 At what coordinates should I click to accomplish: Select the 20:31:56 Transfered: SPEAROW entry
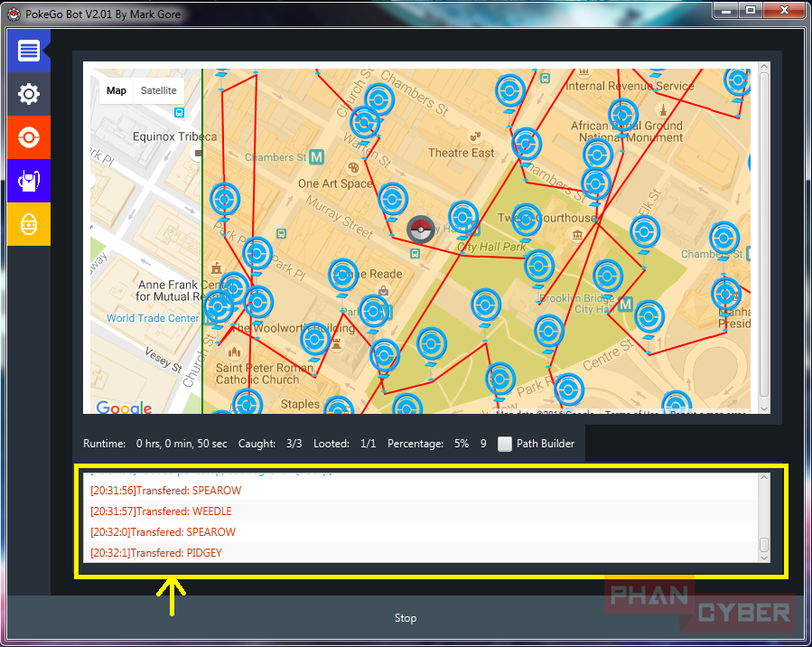[421, 491]
